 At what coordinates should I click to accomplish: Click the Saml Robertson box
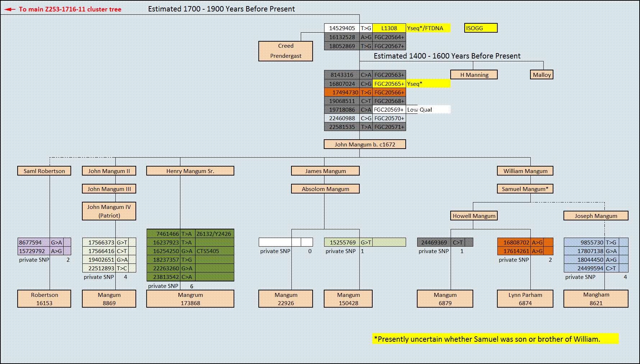click(44, 171)
